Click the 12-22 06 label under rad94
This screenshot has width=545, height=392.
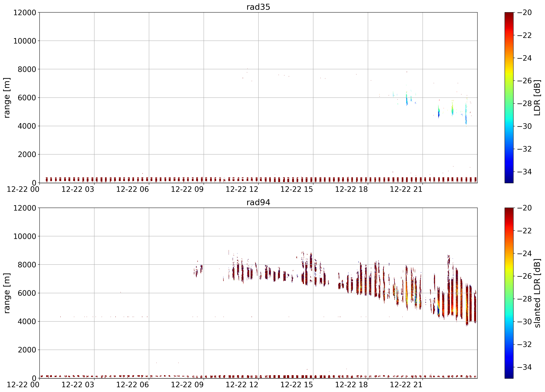tap(133, 385)
